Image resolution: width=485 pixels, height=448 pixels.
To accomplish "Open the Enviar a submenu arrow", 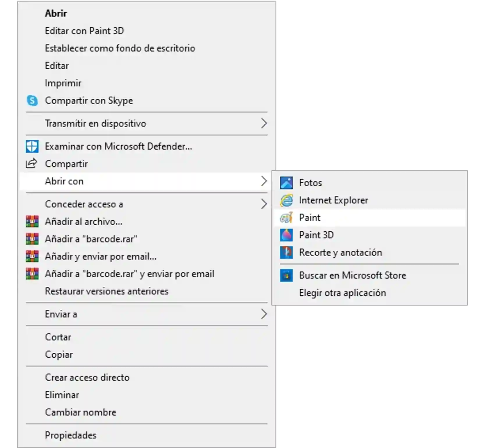I will click(264, 314).
